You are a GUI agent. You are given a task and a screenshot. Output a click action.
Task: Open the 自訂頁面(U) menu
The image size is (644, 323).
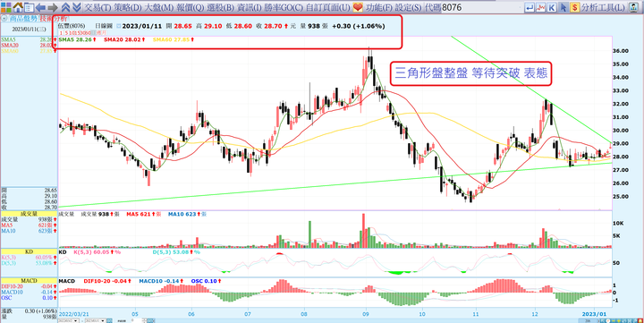[327, 7]
